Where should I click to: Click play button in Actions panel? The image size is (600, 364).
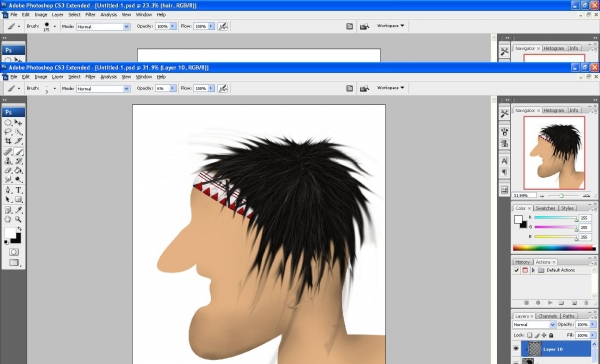tap(550, 303)
